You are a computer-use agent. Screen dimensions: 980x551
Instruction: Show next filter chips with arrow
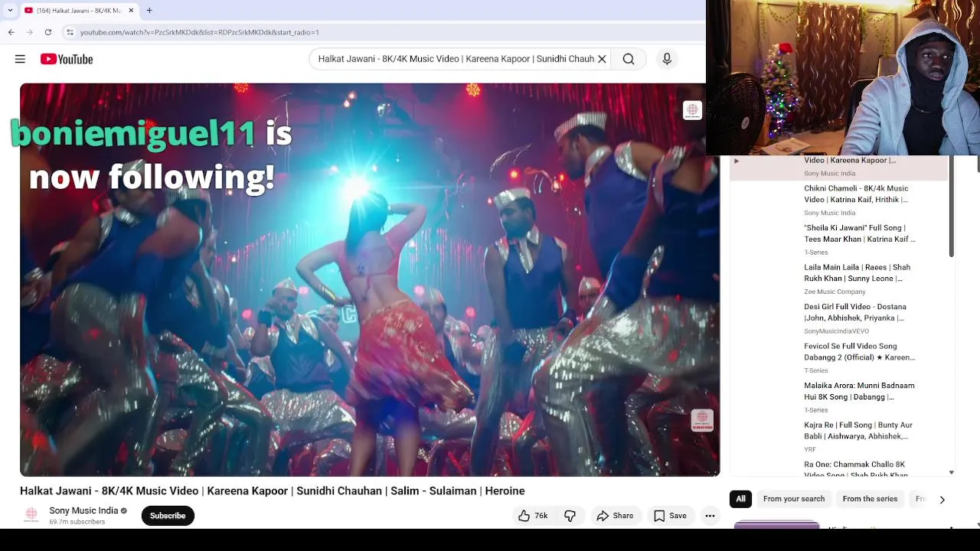point(942,500)
